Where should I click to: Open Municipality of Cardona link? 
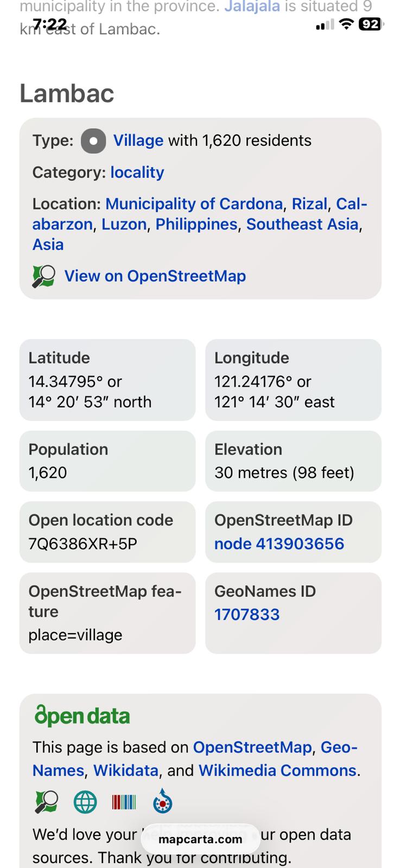(x=194, y=204)
